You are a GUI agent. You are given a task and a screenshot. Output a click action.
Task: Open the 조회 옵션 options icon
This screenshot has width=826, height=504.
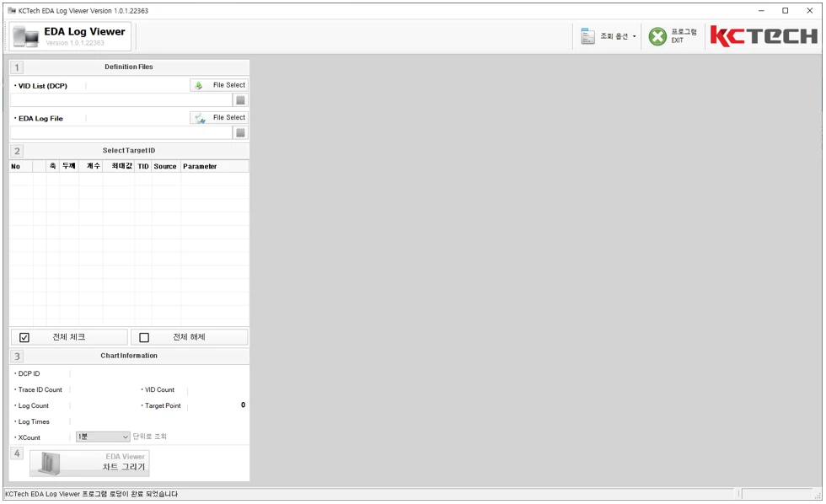tap(587, 36)
